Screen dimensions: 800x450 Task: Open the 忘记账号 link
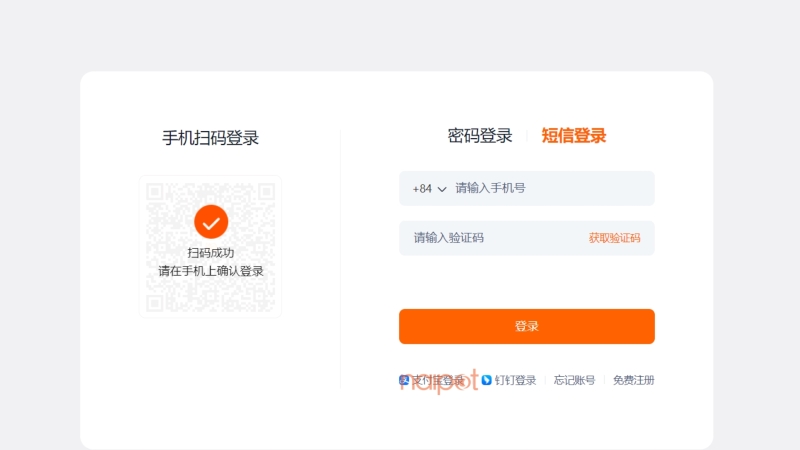coord(575,380)
